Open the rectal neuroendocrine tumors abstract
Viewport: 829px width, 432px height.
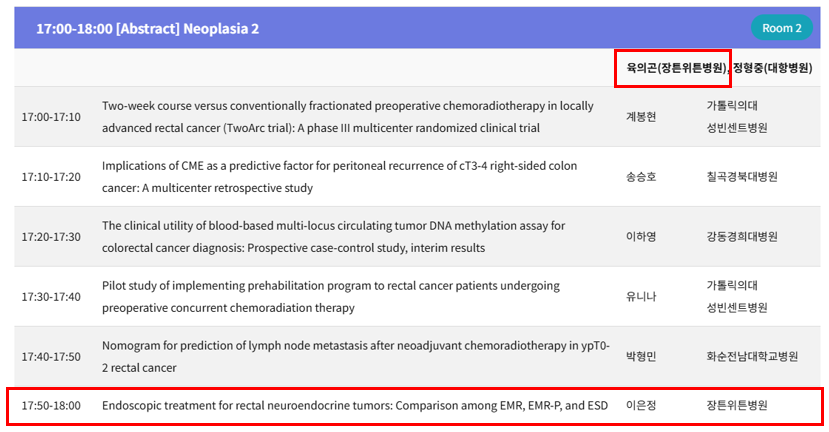pyautogui.click(x=355, y=406)
